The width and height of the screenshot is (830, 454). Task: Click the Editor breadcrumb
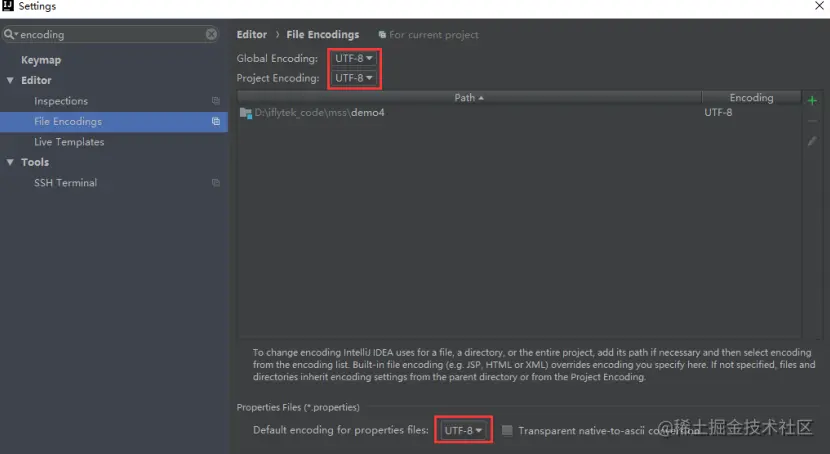click(x=251, y=34)
